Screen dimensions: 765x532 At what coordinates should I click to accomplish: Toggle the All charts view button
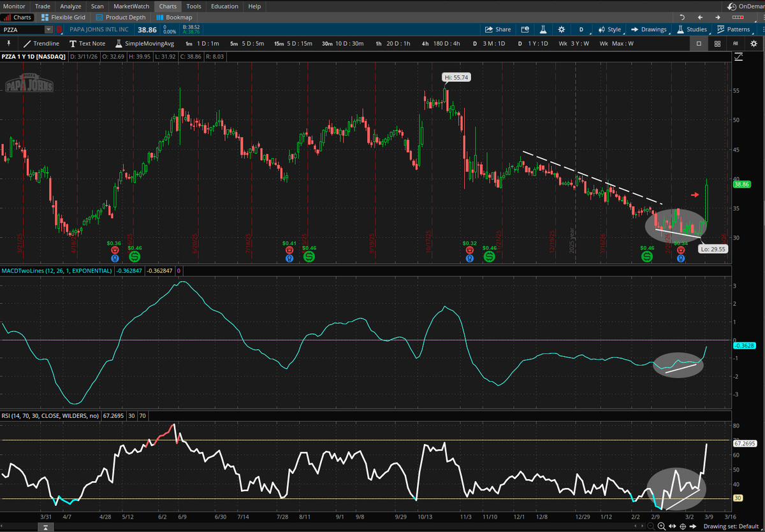pos(736,43)
